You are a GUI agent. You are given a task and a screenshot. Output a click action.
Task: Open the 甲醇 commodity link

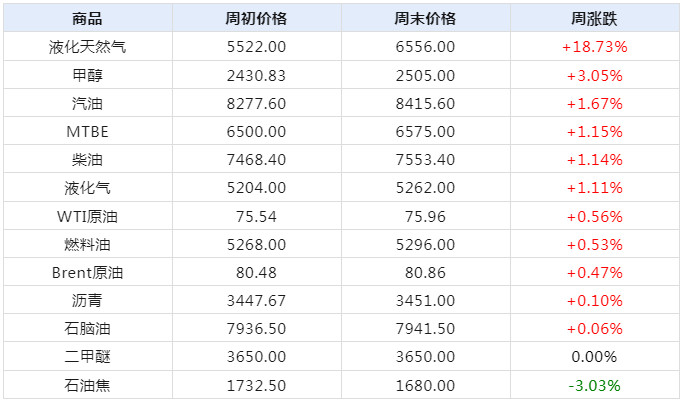click(87, 75)
